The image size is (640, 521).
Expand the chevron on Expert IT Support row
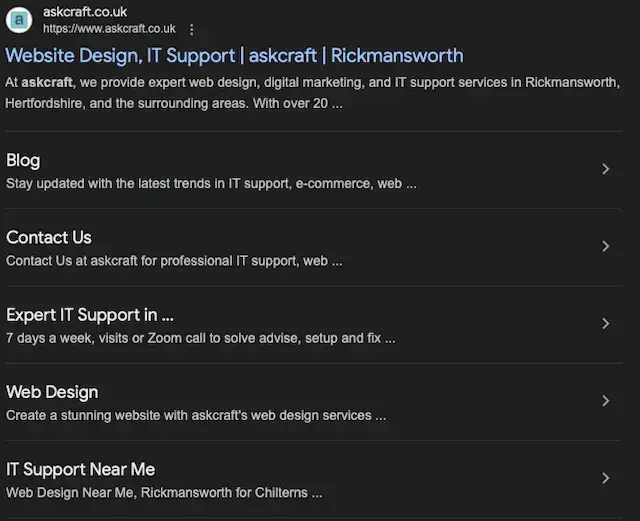pos(606,323)
